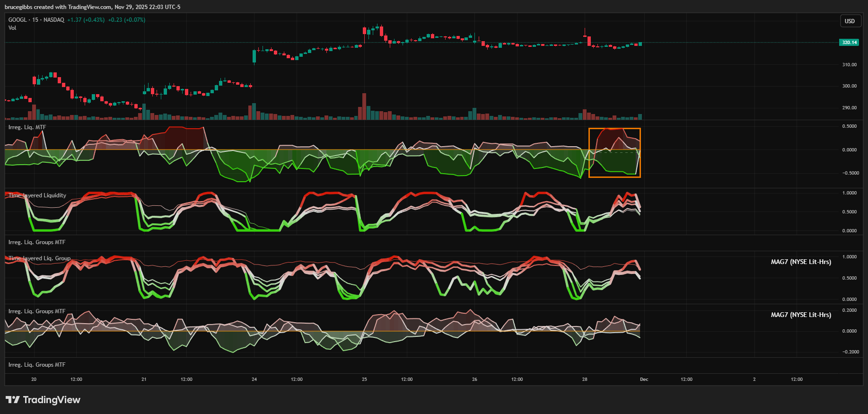Click the 320.14 current price tag
Screen dimensions: 868x414
(x=849, y=43)
